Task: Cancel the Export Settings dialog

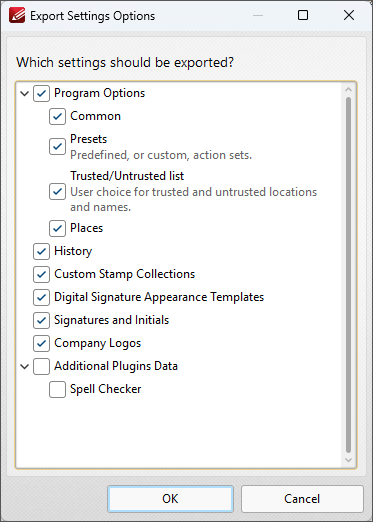Action: click(x=302, y=499)
